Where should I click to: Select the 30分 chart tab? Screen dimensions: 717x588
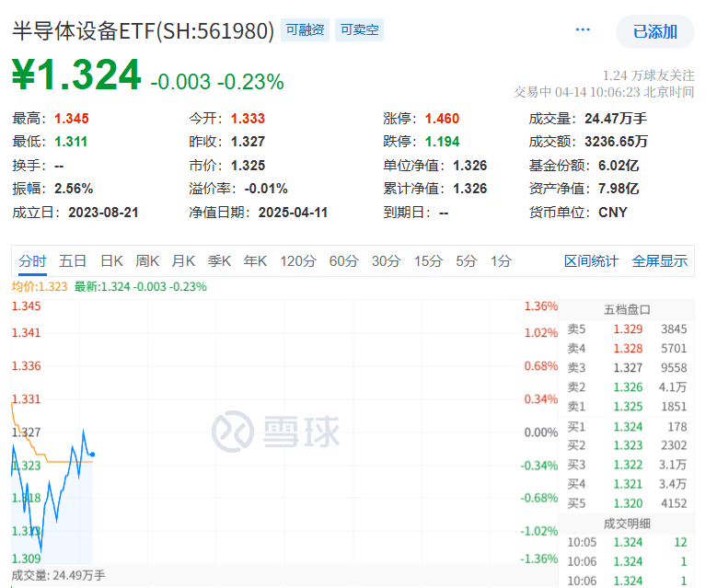(386, 261)
